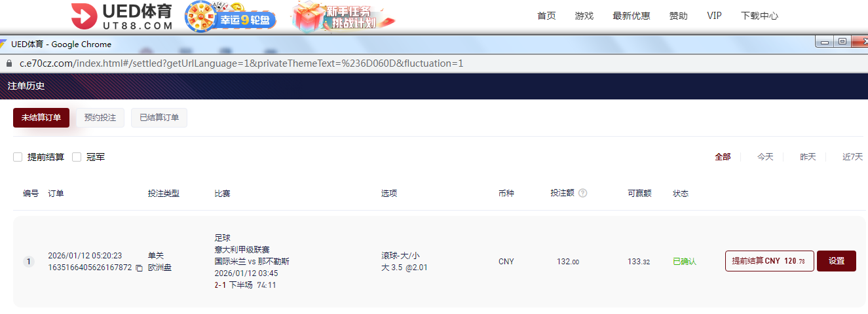
Task: Click the 币种 column header
Action: coord(506,194)
